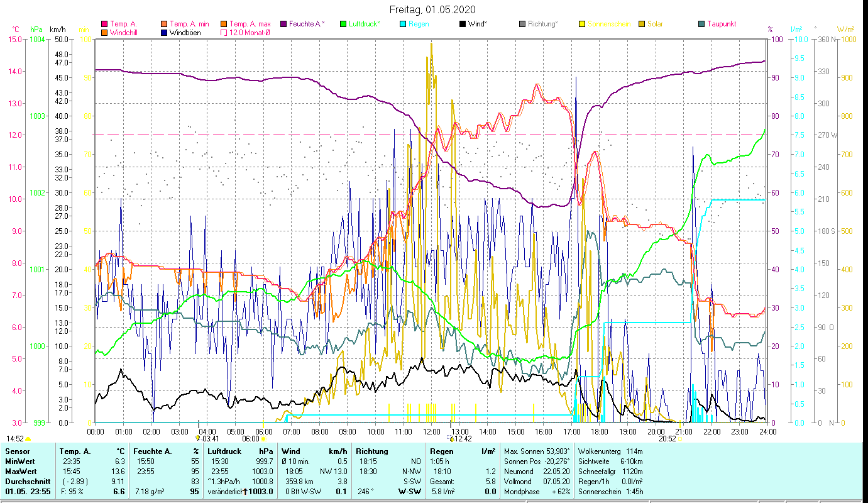Click the 'W/m²' axis unit label
The image size is (868, 503).
click(x=846, y=29)
